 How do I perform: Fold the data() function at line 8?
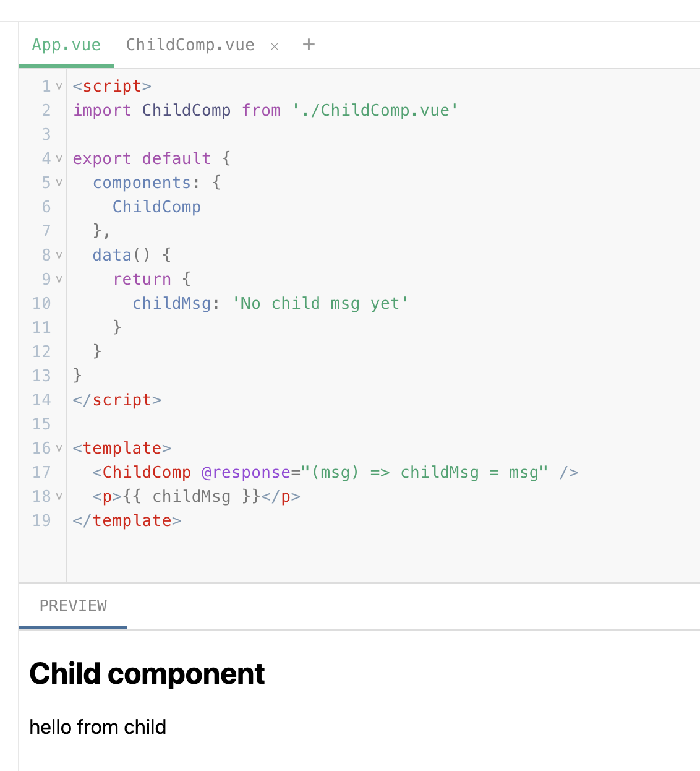59,256
